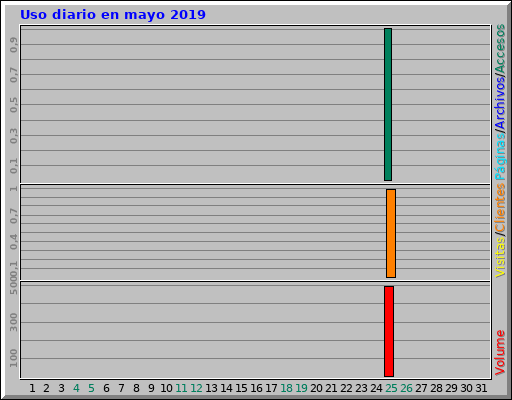Click day 7 on the x-axis
The height and width of the screenshot is (400, 512).
[121, 388]
